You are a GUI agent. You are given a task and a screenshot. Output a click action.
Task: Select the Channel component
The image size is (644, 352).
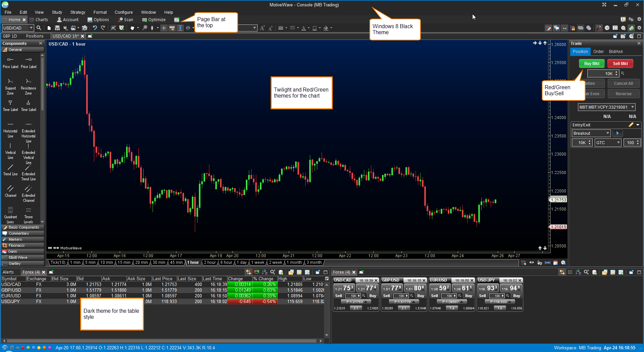click(x=10, y=191)
